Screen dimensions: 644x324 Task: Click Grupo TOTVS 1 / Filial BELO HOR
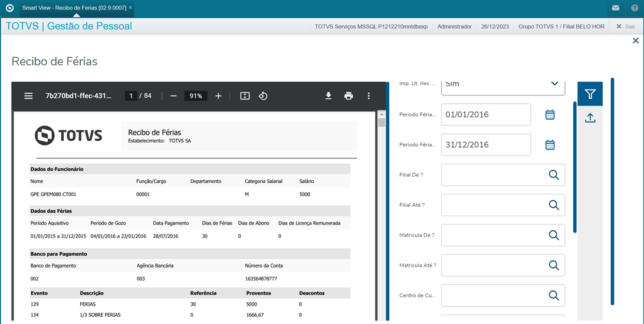coord(561,27)
